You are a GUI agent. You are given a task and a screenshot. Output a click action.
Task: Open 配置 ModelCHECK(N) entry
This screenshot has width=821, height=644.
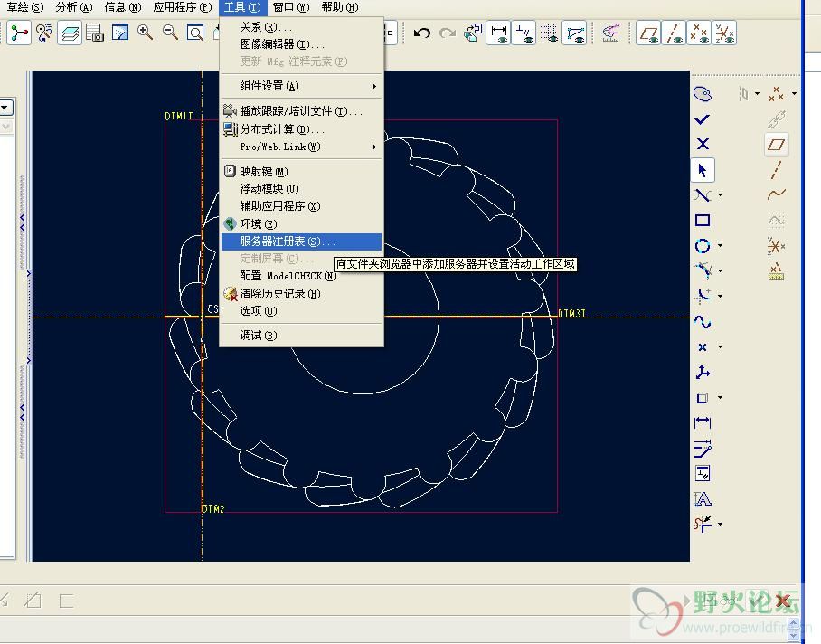[x=288, y=276]
